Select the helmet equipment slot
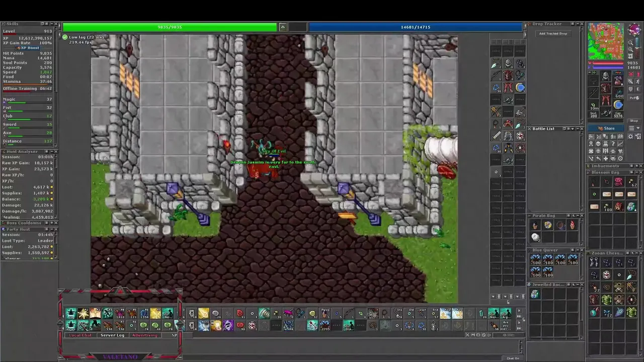 (x=606, y=75)
